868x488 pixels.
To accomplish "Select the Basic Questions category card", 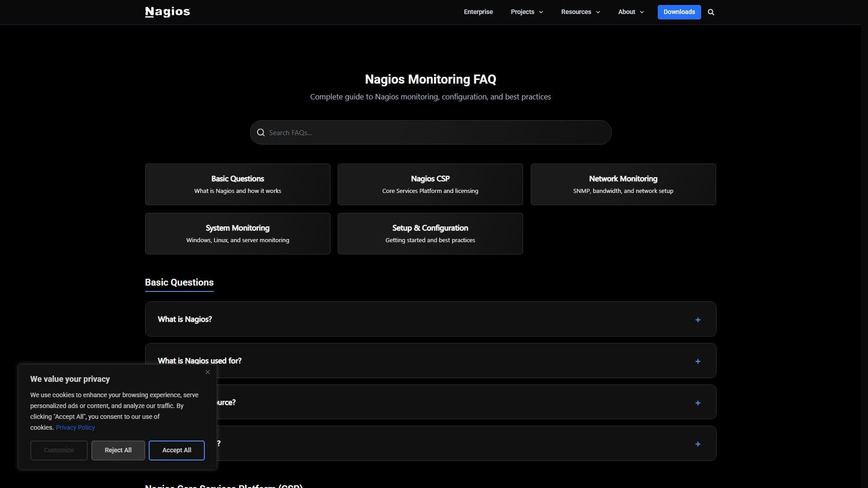I will (237, 184).
